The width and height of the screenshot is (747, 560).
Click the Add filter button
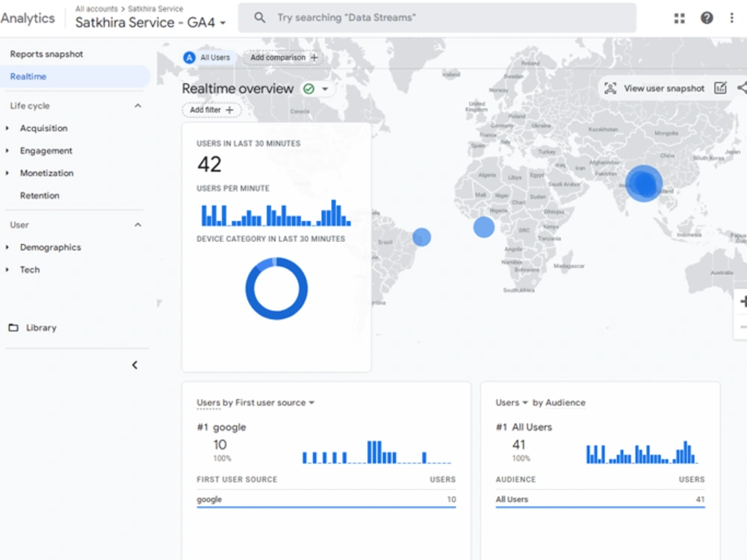(x=211, y=110)
